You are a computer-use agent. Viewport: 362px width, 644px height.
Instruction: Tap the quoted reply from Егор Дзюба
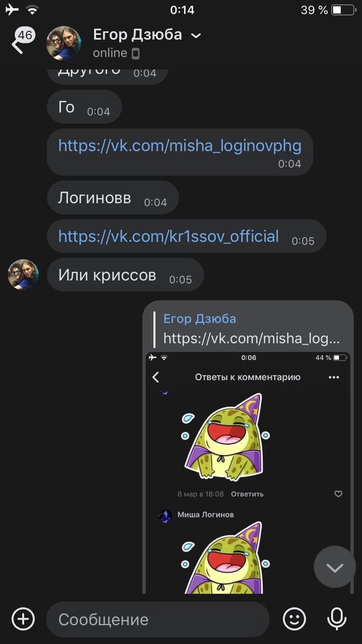click(x=252, y=329)
